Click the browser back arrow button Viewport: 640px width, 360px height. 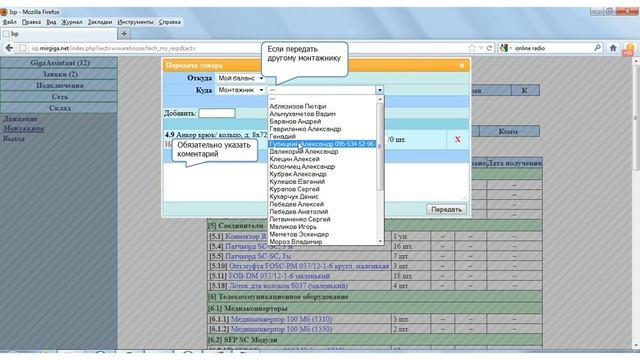tap(9, 48)
